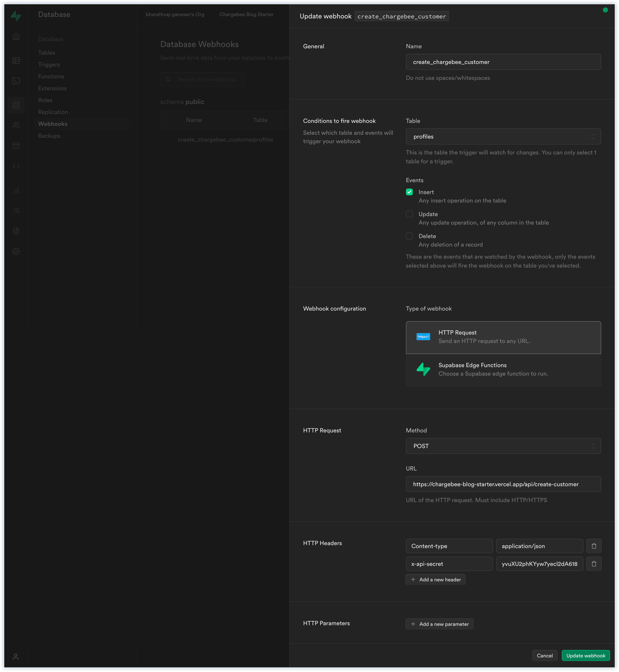Click the Extensions sidebar icon
This screenshot has height=672, width=619.
(x=52, y=88)
